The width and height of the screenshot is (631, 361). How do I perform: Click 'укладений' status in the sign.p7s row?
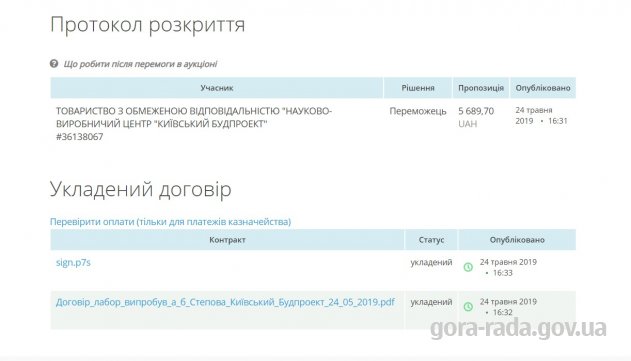(x=431, y=262)
